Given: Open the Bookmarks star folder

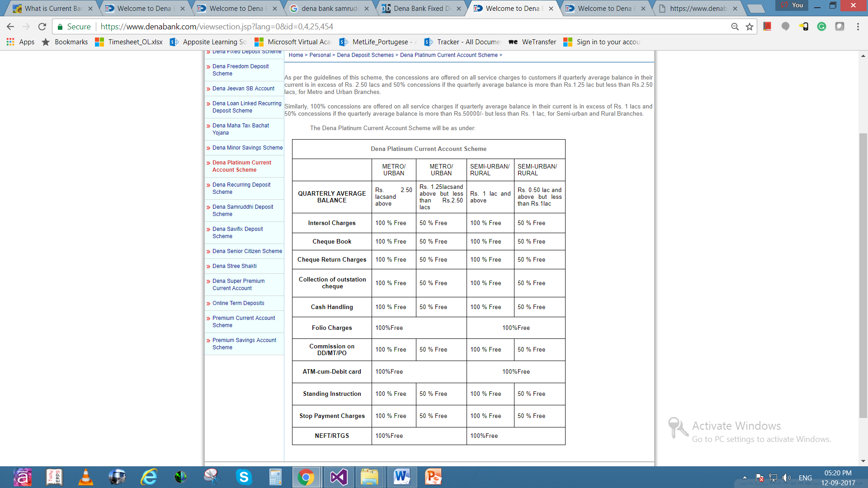Looking at the screenshot, I should point(65,42).
